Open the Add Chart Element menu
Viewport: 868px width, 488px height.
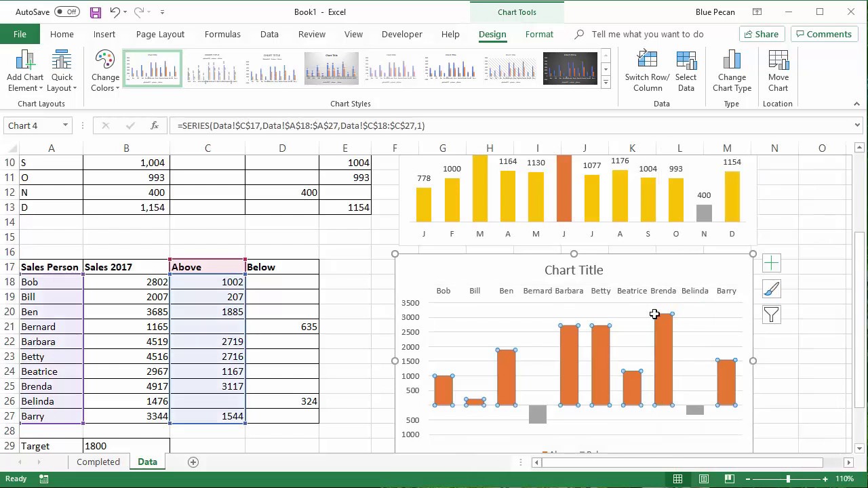25,72
